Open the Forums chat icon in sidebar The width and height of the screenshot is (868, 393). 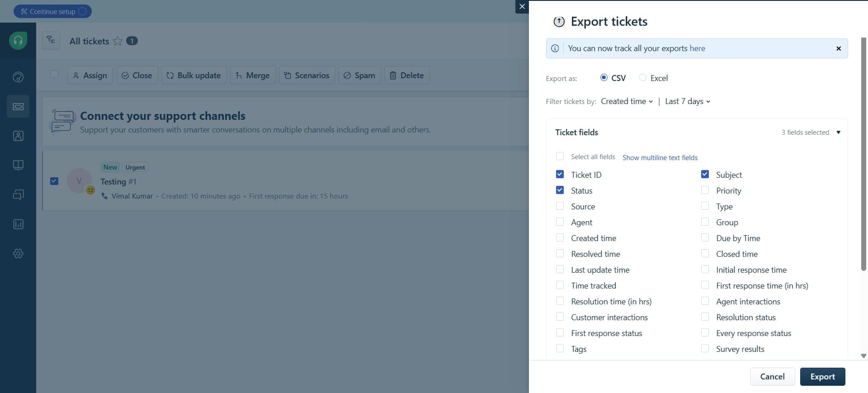coord(18,194)
